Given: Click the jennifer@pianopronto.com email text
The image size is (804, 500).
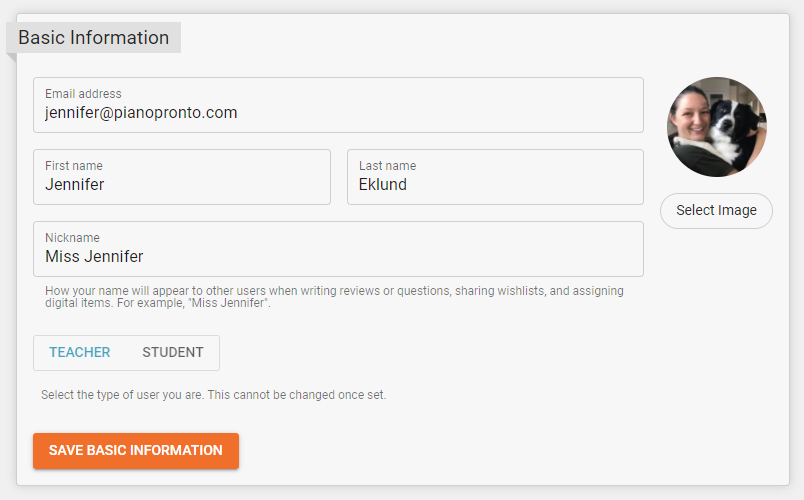Looking at the screenshot, I should (x=141, y=112).
